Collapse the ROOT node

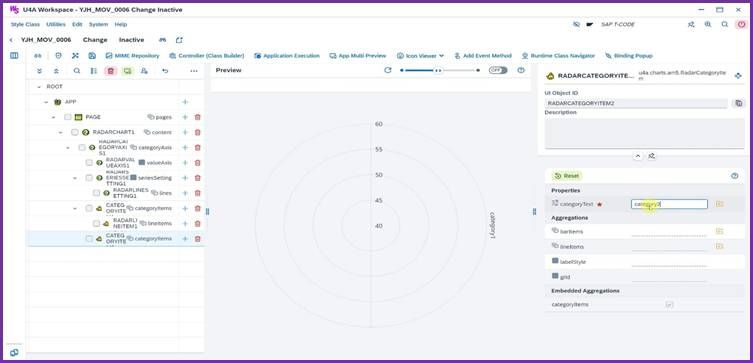click(39, 87)
